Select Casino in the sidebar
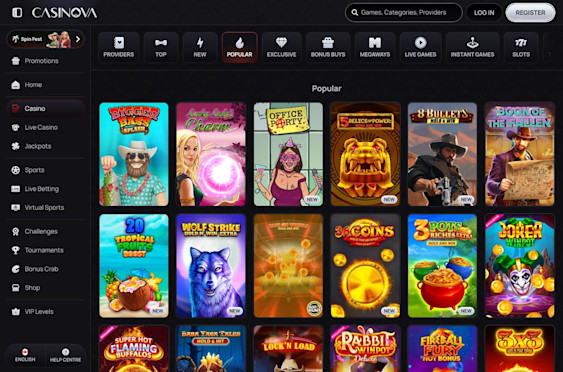The image size is (563, 372). click(45, 108)
